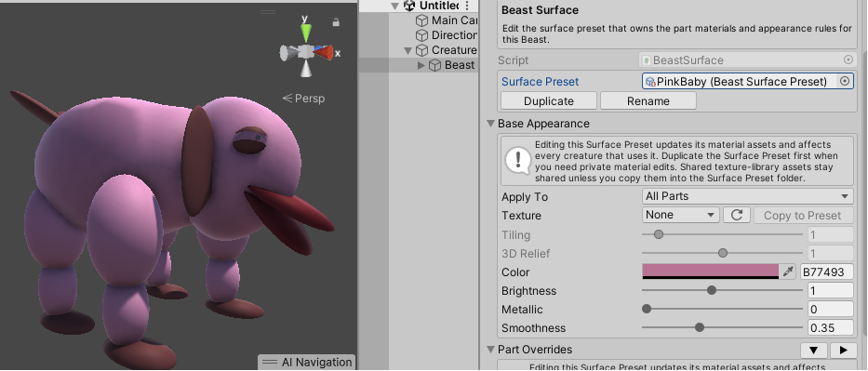Click the Copy to Preset button

point(803,216)
